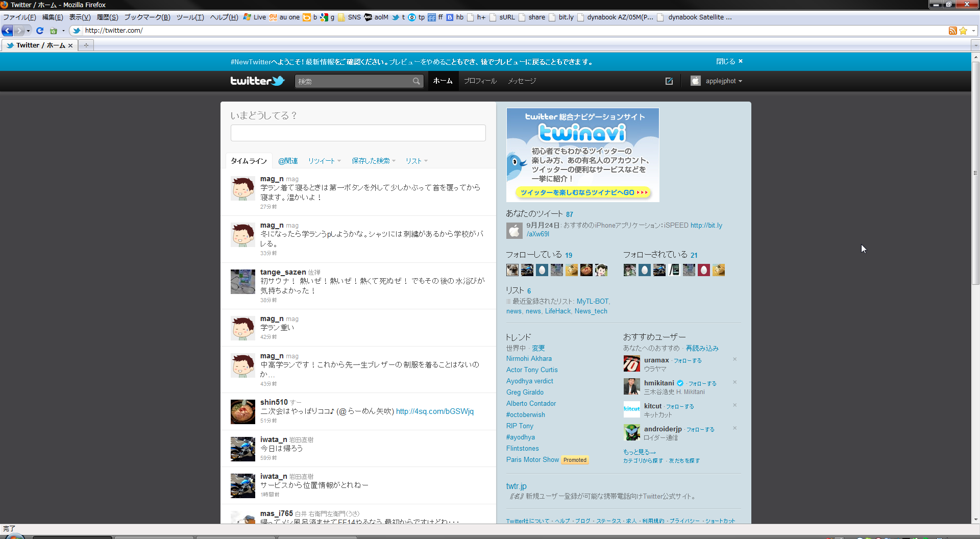The height and width of the screenshot is (539, 980).
Task: Compose a new tweet with the pencil icon
Action: pos(669,81)
